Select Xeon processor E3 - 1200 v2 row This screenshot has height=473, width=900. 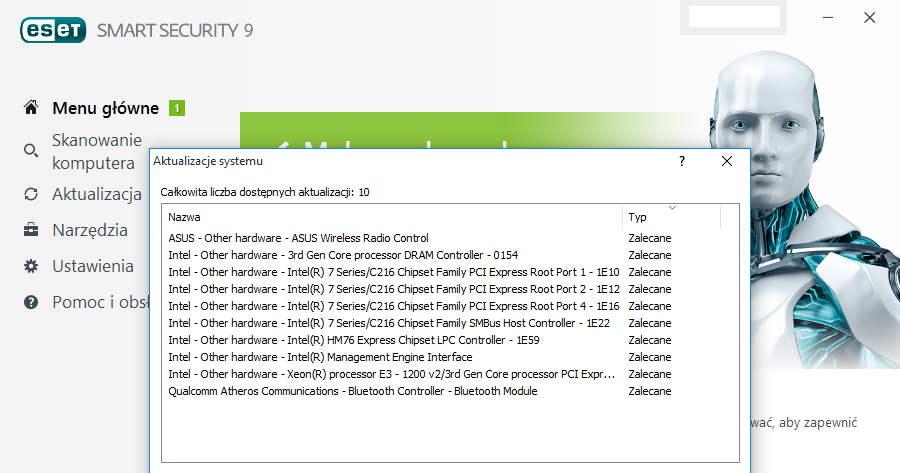[x=450, y=374]
